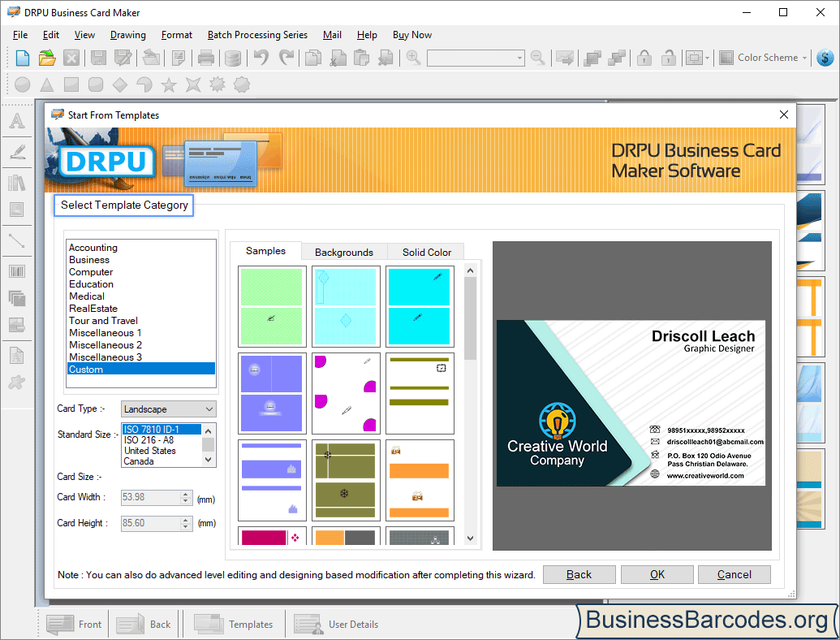This screenshot has width=840, height=640.
Task: Select the Barcode tool in sidebar
Action: (x=17, y=271)
